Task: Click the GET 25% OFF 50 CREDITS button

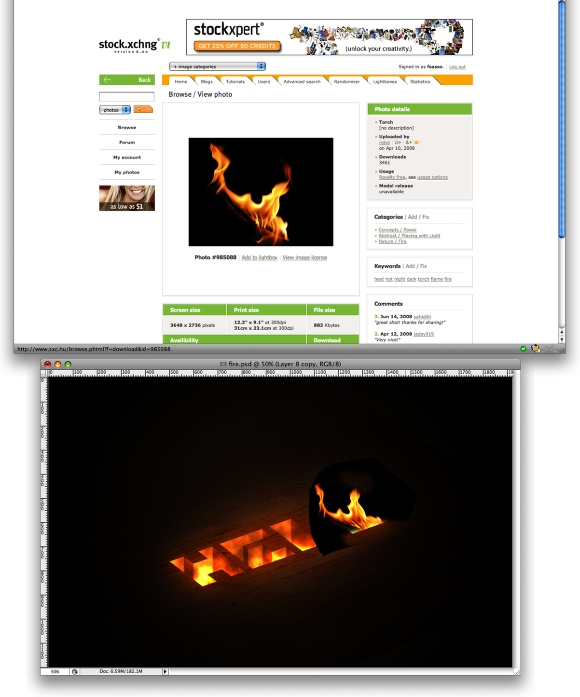Action: click(x=237, y=46)
